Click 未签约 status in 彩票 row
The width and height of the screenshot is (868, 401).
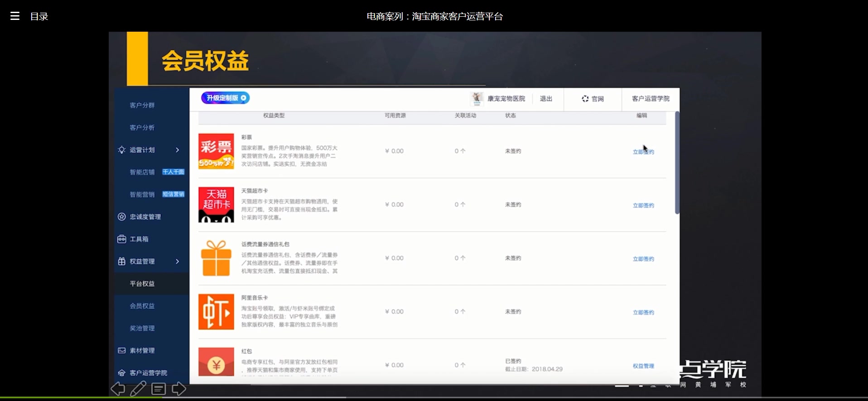point(513,151)
